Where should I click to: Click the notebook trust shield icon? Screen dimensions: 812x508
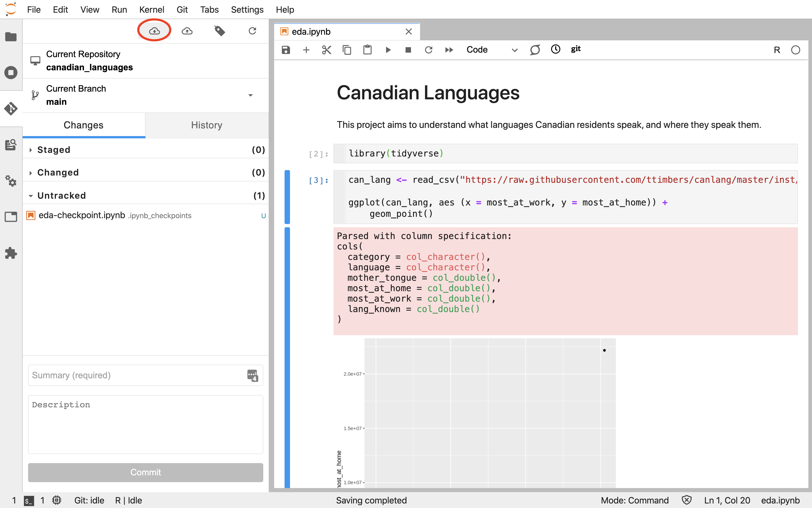coord(686,500)
